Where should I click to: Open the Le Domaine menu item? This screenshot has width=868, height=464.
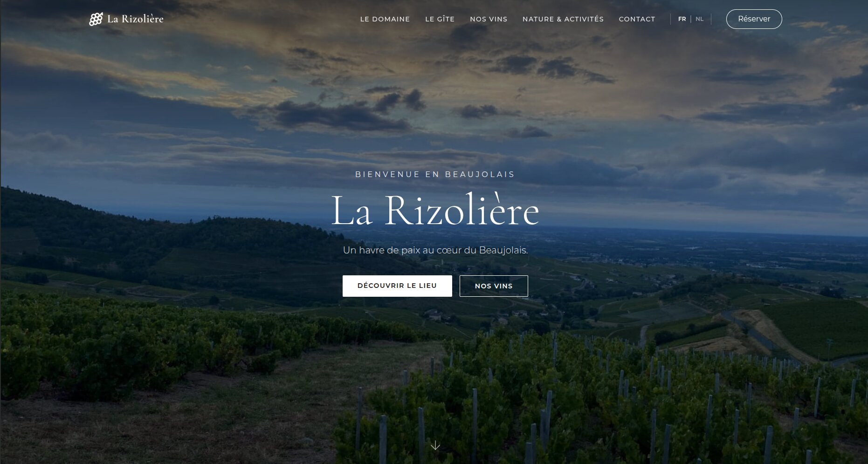[x=385, y=19]
